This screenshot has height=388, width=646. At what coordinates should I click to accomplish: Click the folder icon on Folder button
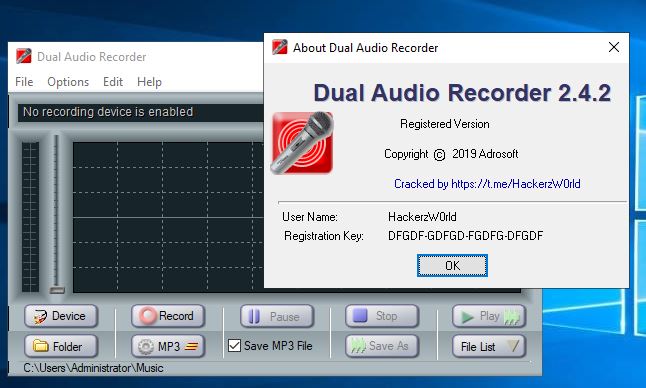(x=40, y=345)
